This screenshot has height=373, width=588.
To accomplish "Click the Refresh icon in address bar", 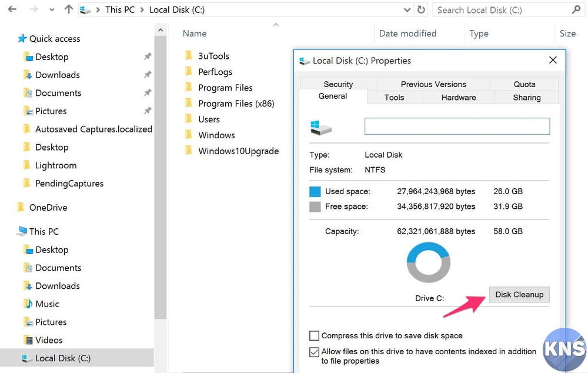I will click(x=421, y=10).
